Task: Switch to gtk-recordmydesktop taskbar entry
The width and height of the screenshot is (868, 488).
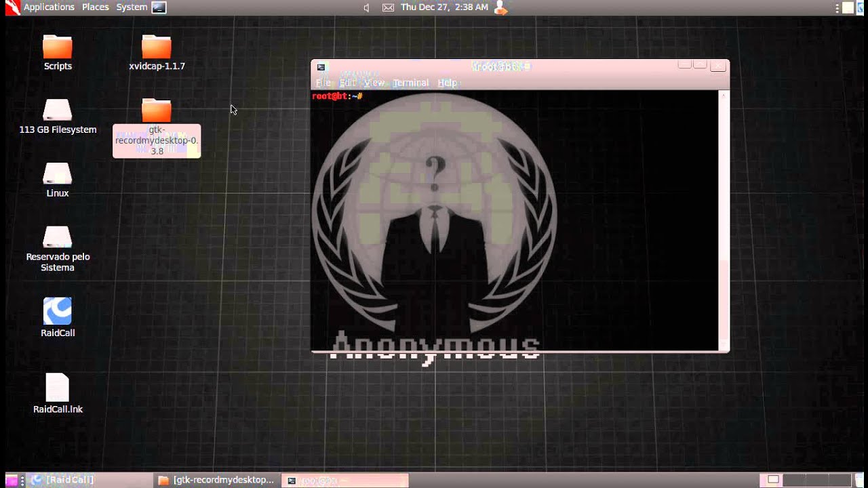Action: click(216, 480)
